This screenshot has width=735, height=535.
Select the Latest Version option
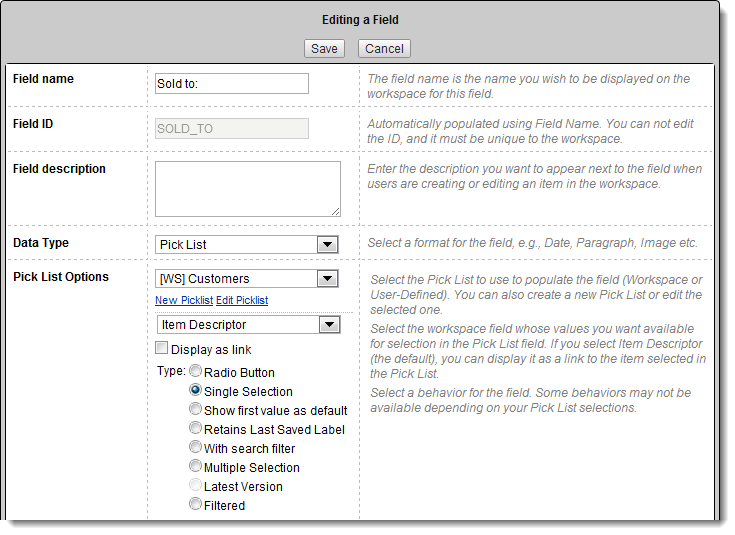coord(195,485)
